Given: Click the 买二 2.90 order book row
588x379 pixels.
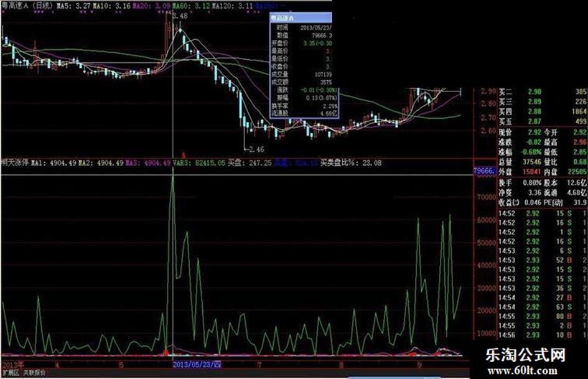Looking at the screenshot, I should pyautogui.click(x=543, y=91).
